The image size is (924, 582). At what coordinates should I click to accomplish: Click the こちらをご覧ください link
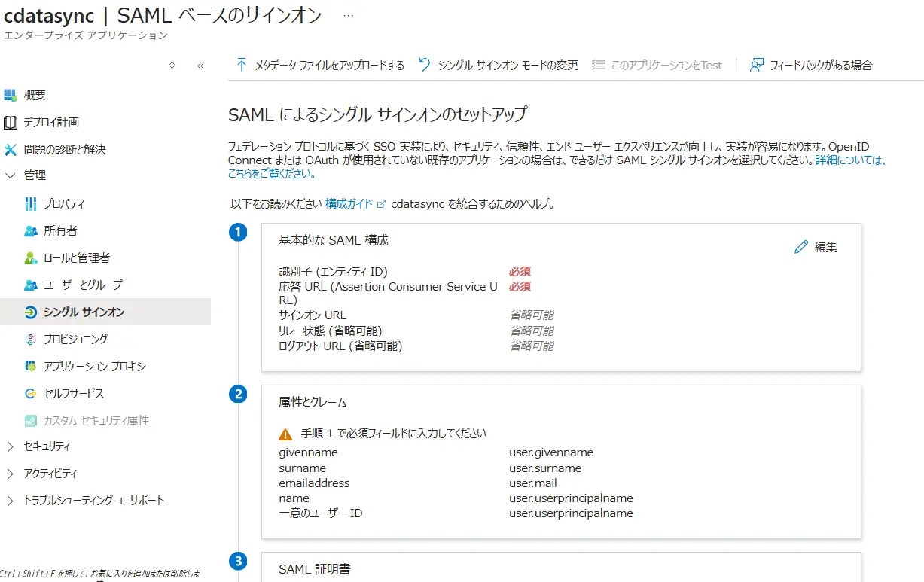tap(266, 174)
